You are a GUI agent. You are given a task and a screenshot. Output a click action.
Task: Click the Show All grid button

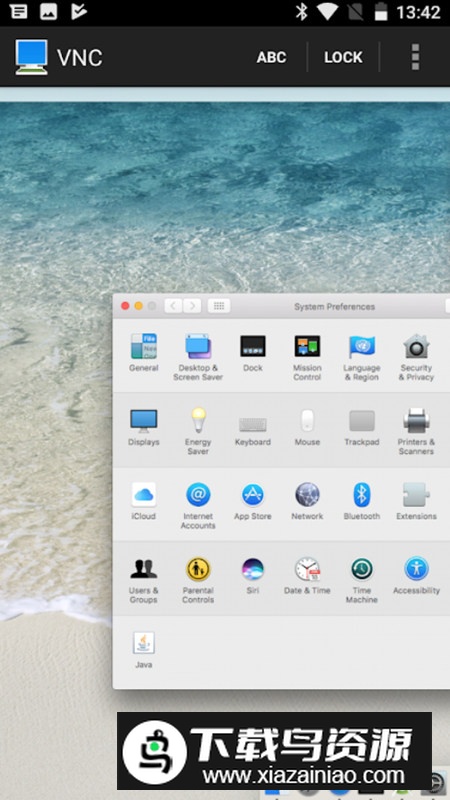[x=219, y=306]
